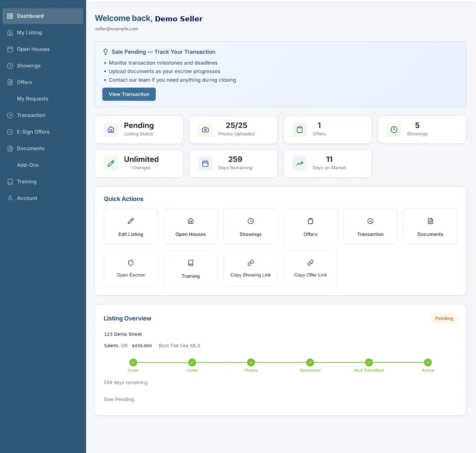
Task: Click the Open Houses calendar icon in sidebar
Action: [10, 49]
